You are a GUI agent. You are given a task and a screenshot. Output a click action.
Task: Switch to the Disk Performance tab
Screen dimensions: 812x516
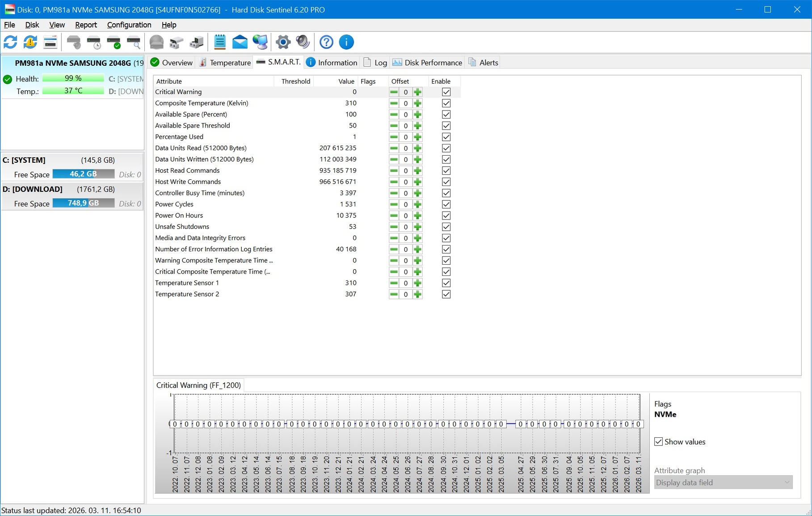click(x=427, y=63)
